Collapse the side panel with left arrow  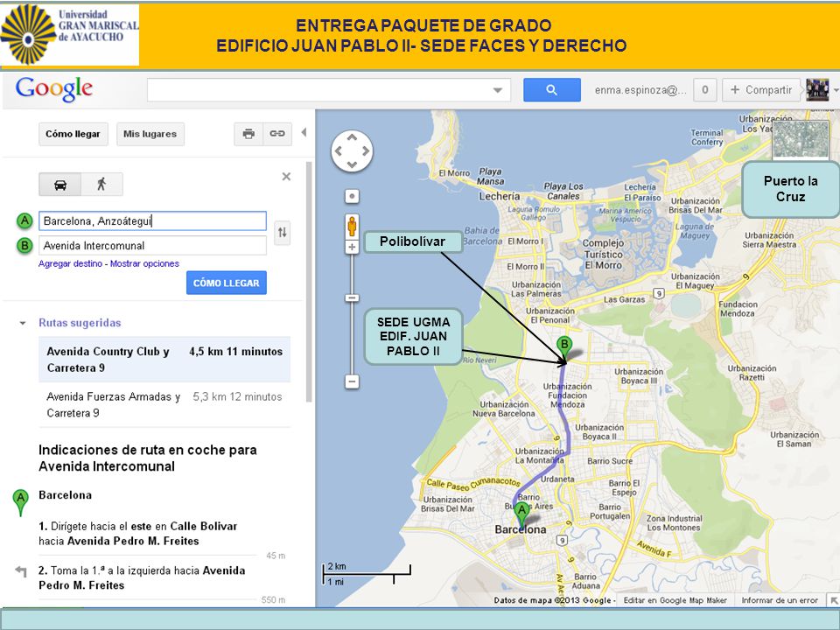304,132
